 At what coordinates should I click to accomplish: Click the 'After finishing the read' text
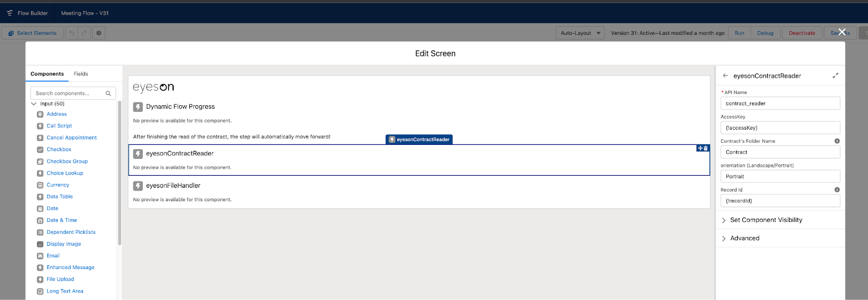tap(232, 137)
